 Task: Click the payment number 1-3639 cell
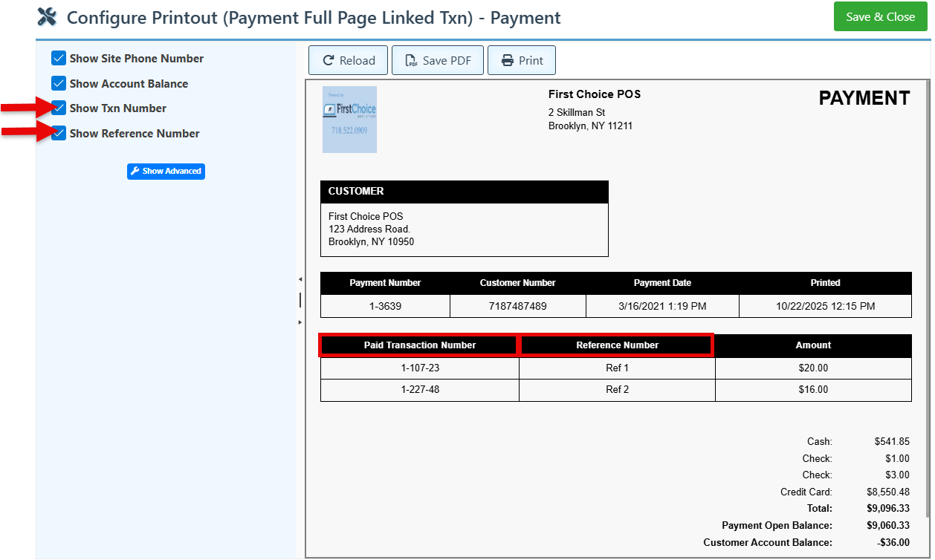(x=385, y=306)
